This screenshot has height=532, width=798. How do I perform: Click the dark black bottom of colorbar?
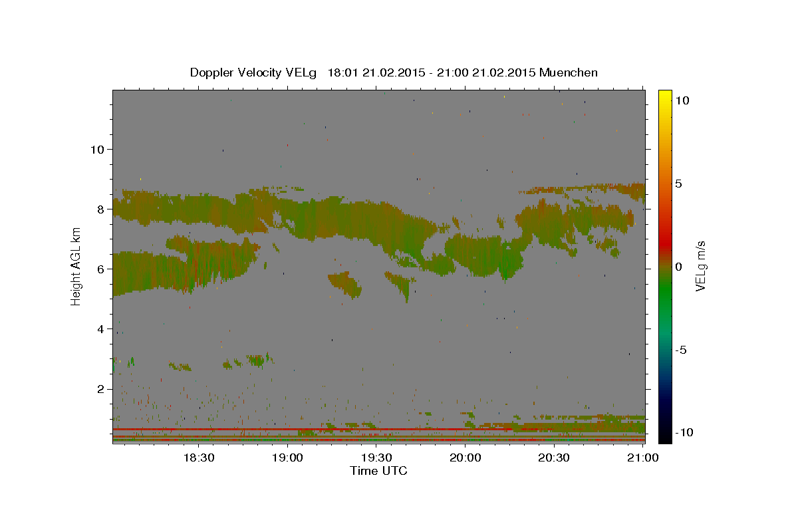(x=664, y=436)
